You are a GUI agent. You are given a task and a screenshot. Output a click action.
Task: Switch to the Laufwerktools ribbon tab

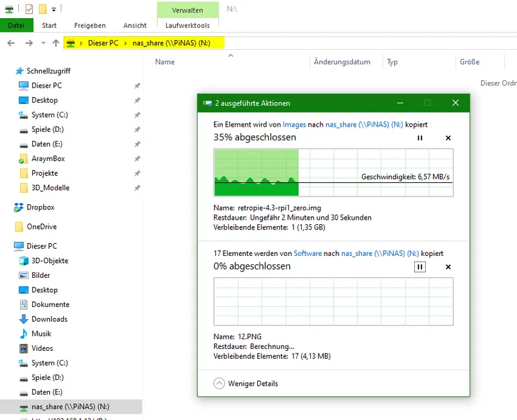[187, 25]
